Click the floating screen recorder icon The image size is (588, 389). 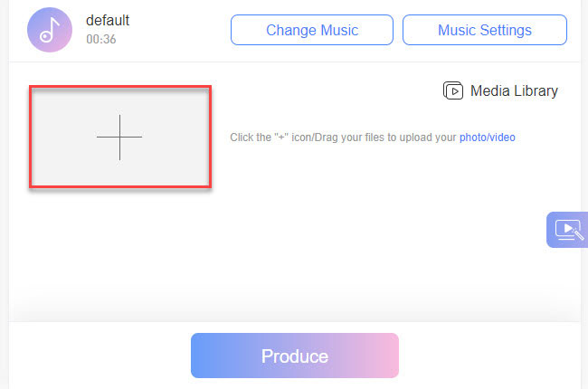[569, 230]
